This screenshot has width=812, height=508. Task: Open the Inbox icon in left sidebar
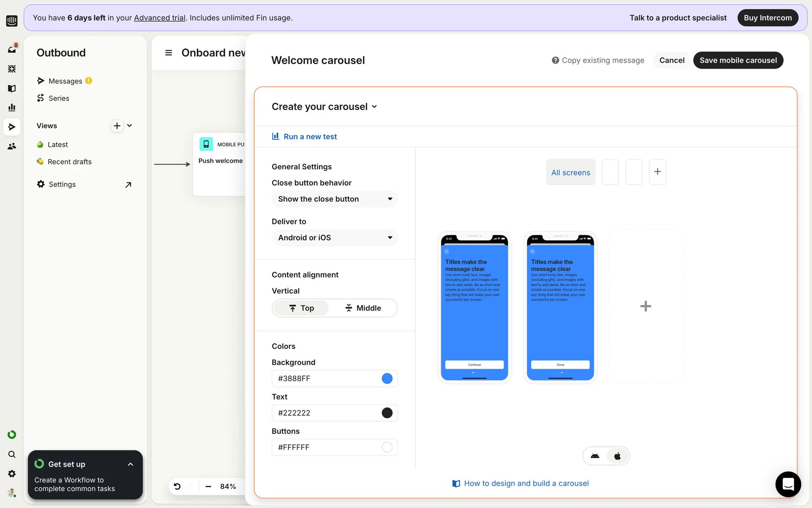tap(12, 49)
